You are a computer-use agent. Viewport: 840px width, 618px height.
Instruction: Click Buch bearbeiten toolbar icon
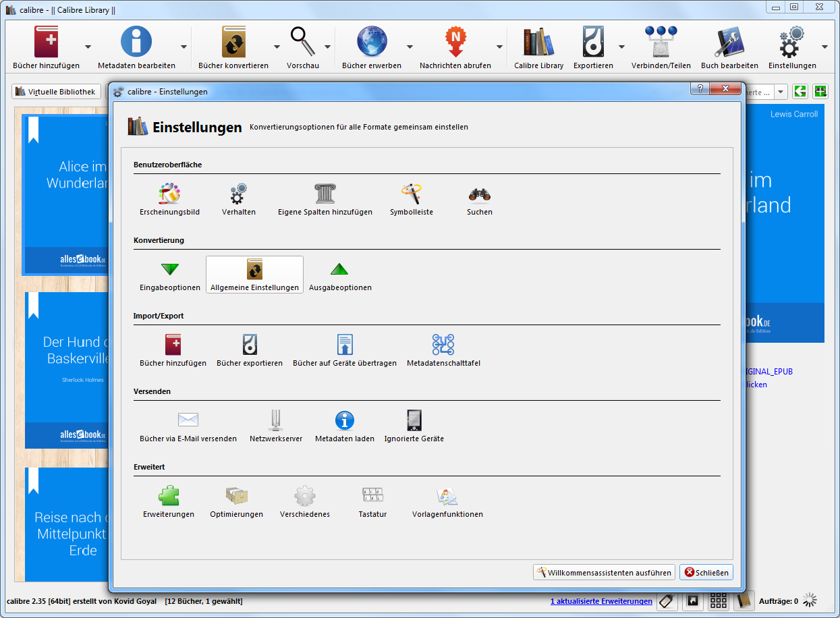click(x=729, y=47)
